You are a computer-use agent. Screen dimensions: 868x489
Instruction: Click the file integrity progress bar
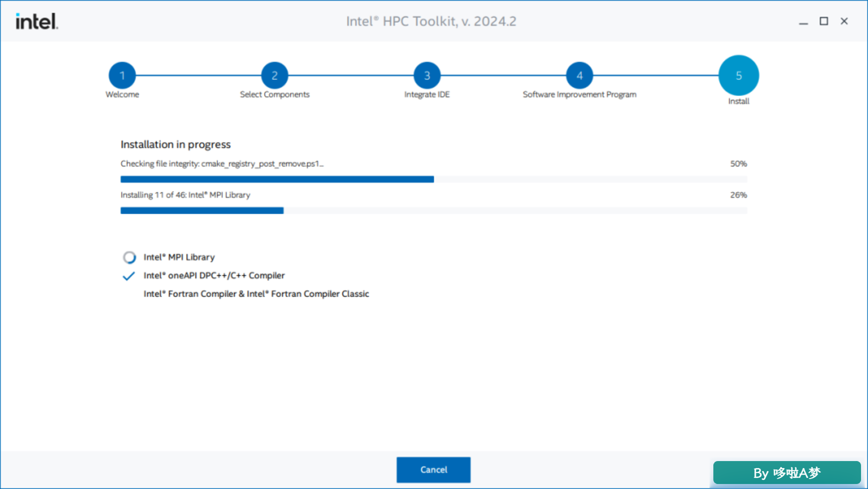[x=434, y=179]
